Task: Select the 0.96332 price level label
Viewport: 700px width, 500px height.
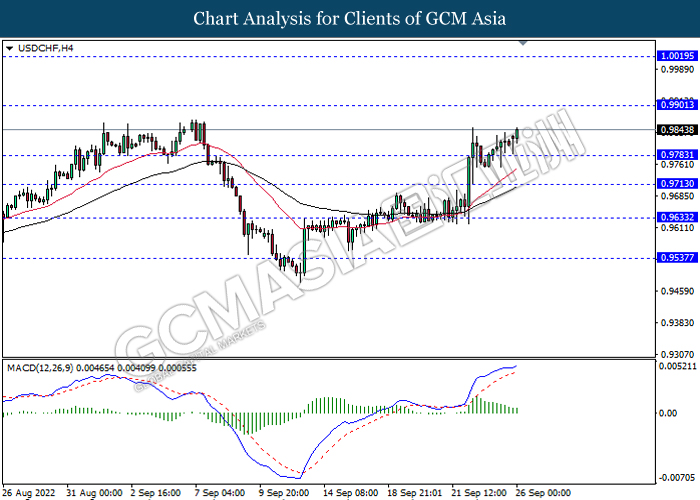Action: (x=677, y=217)
